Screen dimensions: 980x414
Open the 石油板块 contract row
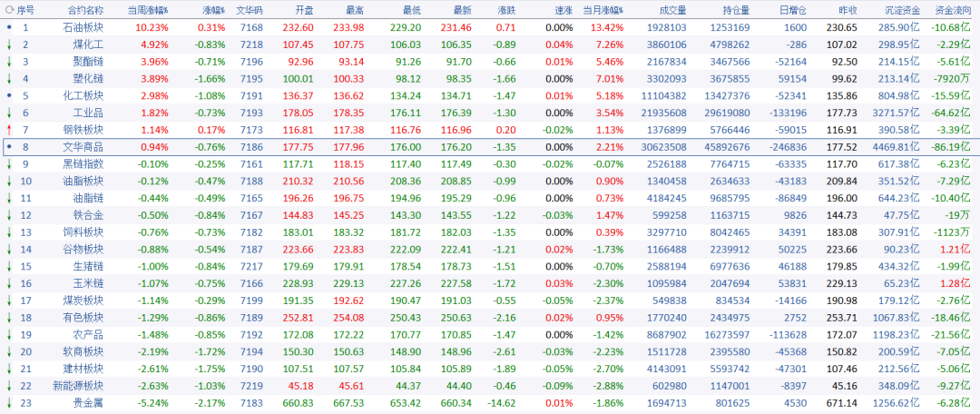(x=490, y=27)
